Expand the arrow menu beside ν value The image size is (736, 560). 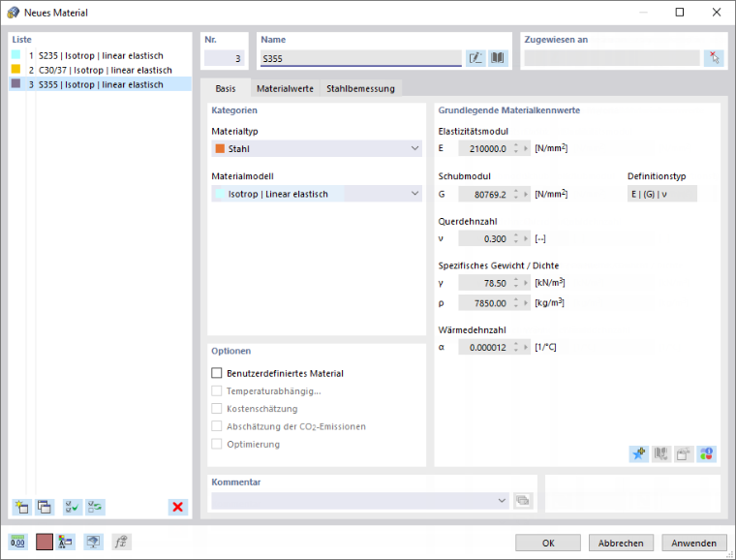[526, 239]
